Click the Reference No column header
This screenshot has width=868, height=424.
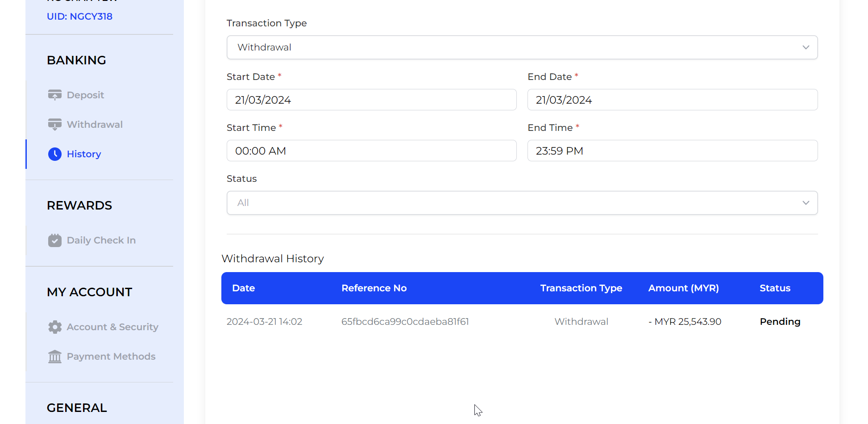pos(374,288)
